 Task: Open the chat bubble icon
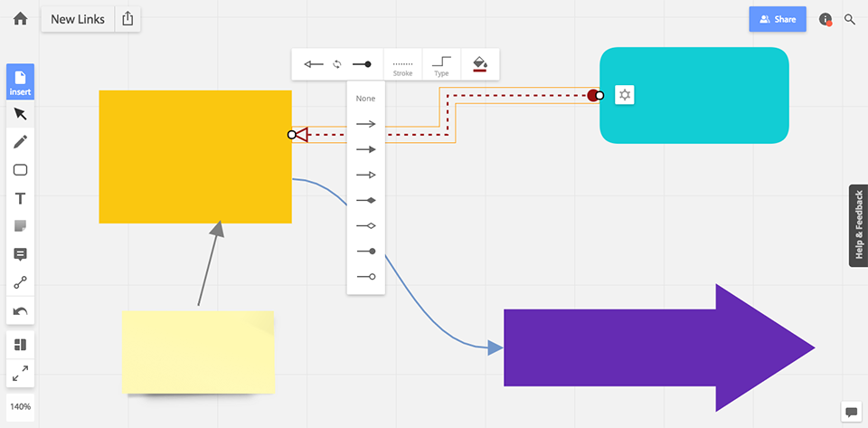pyautogui.click(x=850, y=412)
